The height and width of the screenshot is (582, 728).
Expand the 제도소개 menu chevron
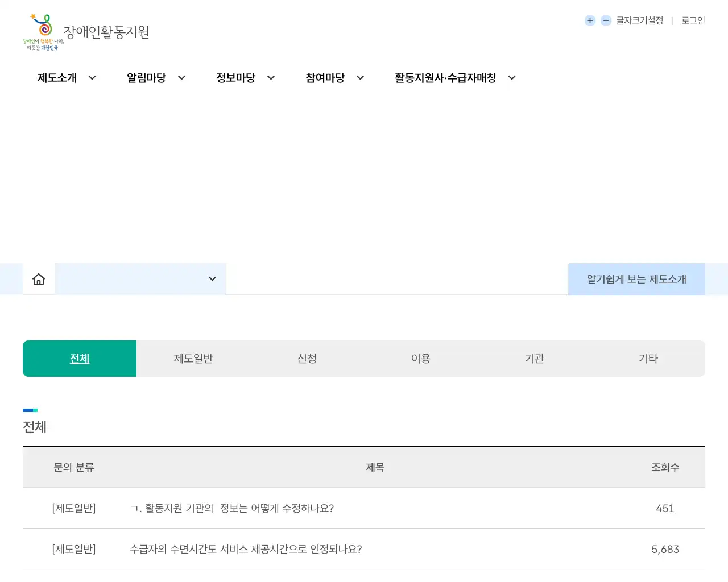[x=92, y=78]
